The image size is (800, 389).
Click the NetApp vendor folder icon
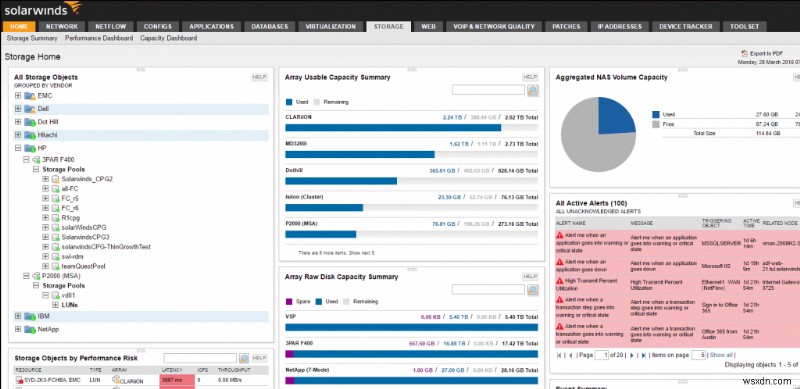(x=30, y=329)
